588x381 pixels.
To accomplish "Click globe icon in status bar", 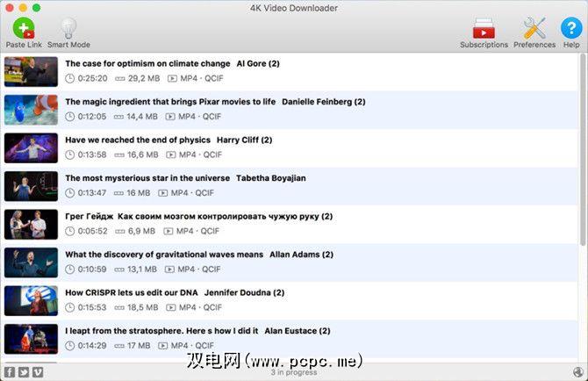I will point(578,372).
